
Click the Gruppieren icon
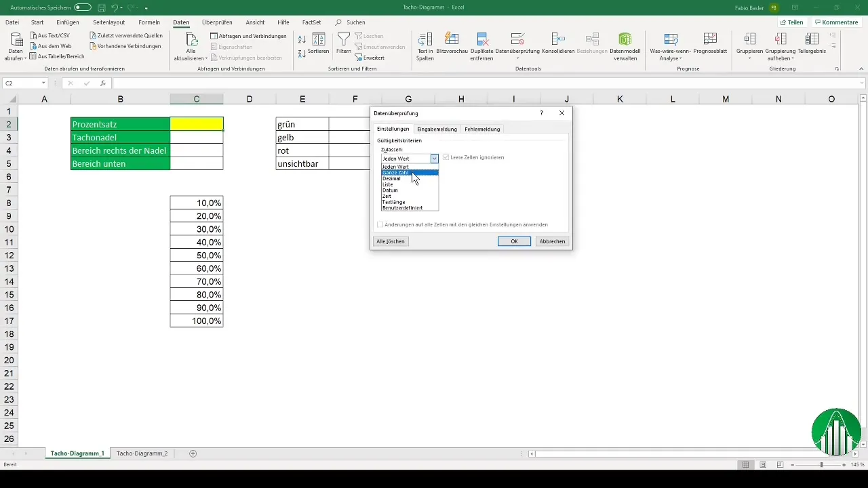750,39
